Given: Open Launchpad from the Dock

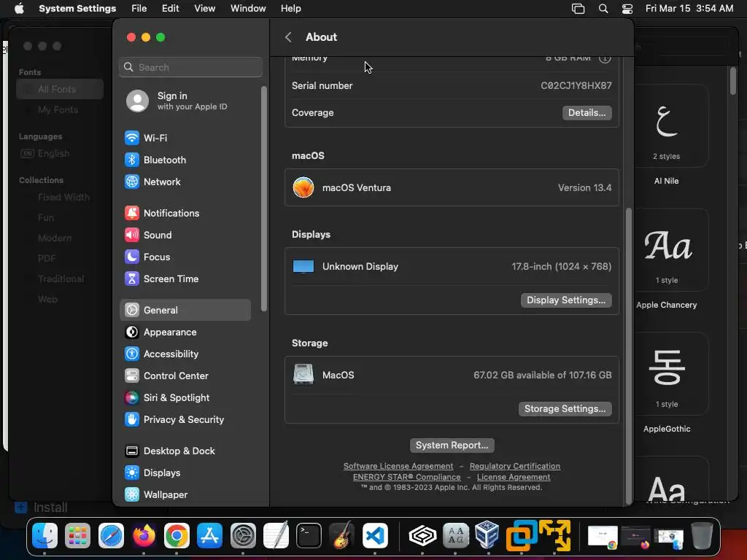Looking at the screenshot, I should (x=77, y=536).
